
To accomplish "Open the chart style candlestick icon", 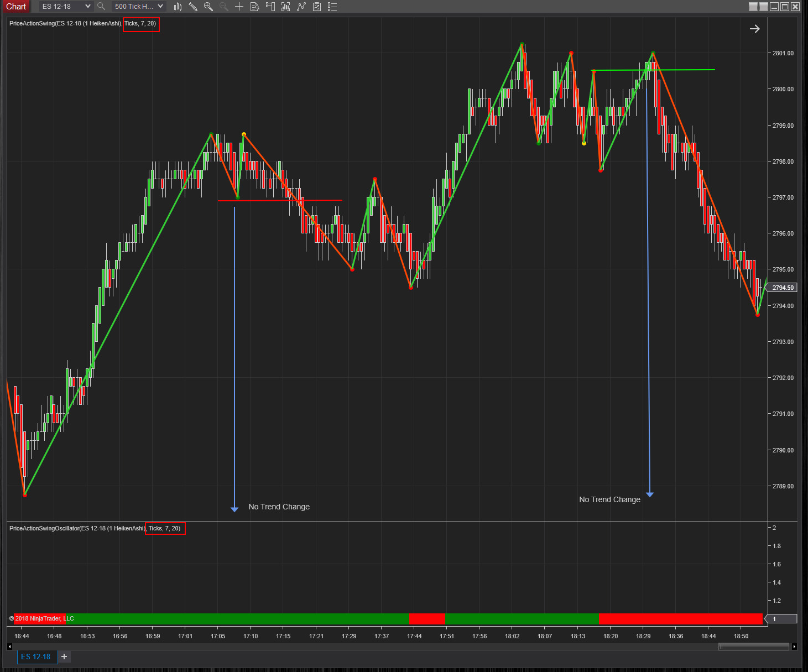I will tap(178, 7).
